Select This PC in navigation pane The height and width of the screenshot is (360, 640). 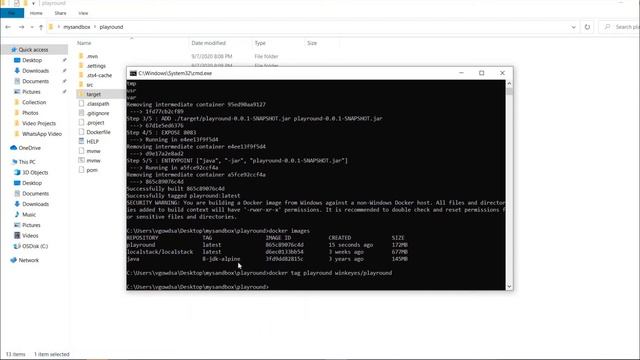[27, 162]
